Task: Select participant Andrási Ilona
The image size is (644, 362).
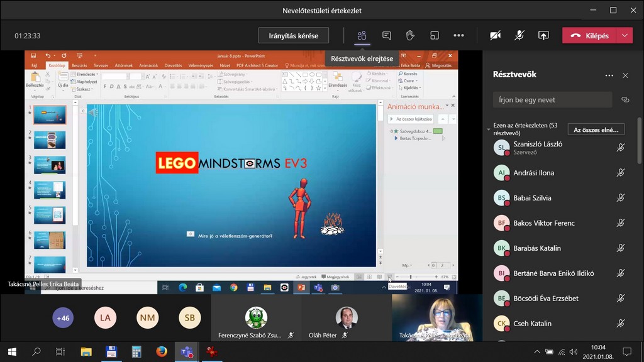Action: (559, 173)
